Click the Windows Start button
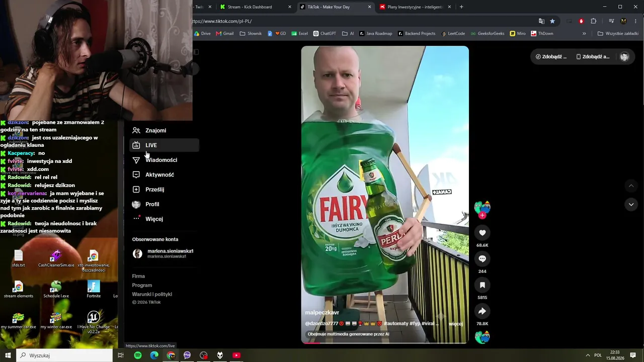The height and width of the screenshot is (362, 644). 8,355
